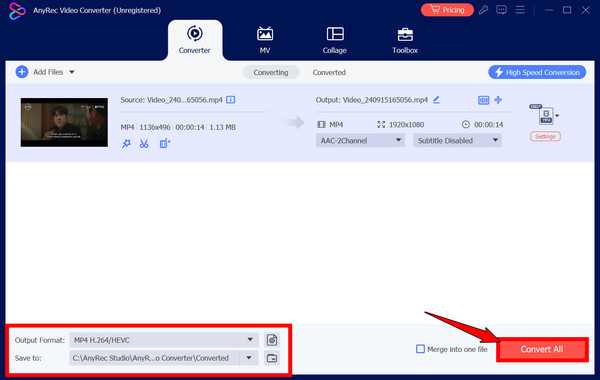Rename output file with pencil icon

click(437, 100)
